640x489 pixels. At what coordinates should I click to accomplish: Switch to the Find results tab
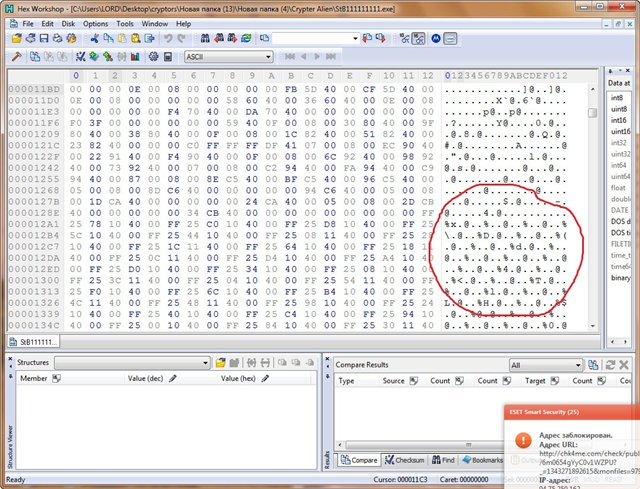443,460
